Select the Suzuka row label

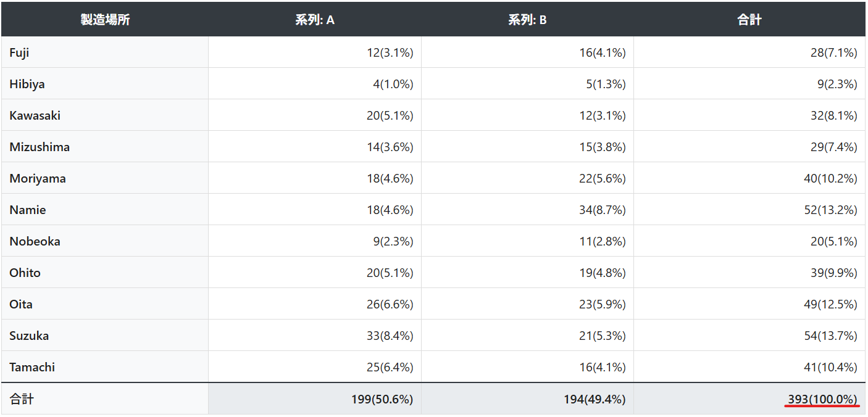[x=29, y=336]
